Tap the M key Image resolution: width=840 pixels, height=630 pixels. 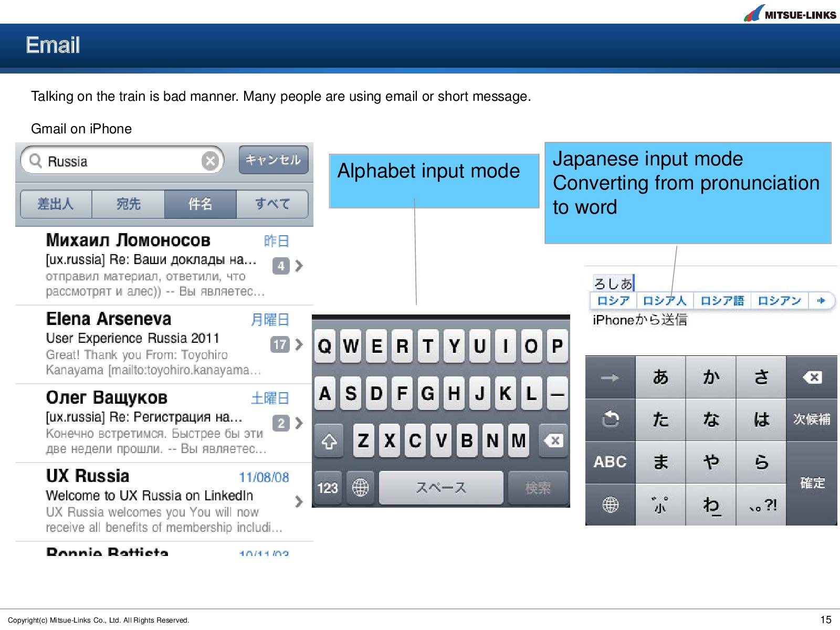518,441
